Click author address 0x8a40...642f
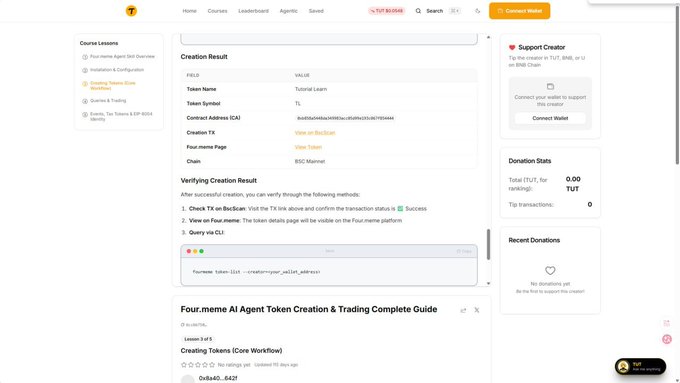 point(218,378)
